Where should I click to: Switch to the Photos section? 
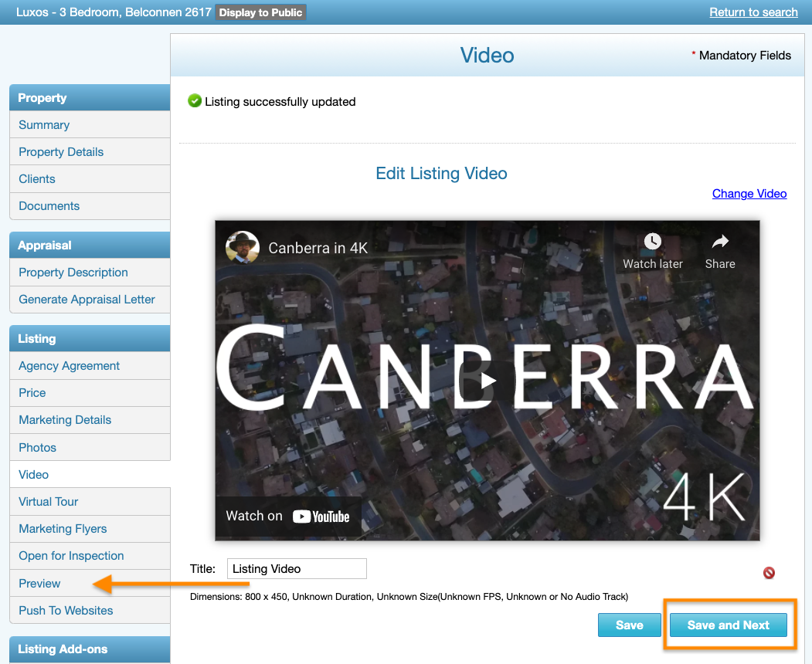pyautogui.click(x=36, y=447)
